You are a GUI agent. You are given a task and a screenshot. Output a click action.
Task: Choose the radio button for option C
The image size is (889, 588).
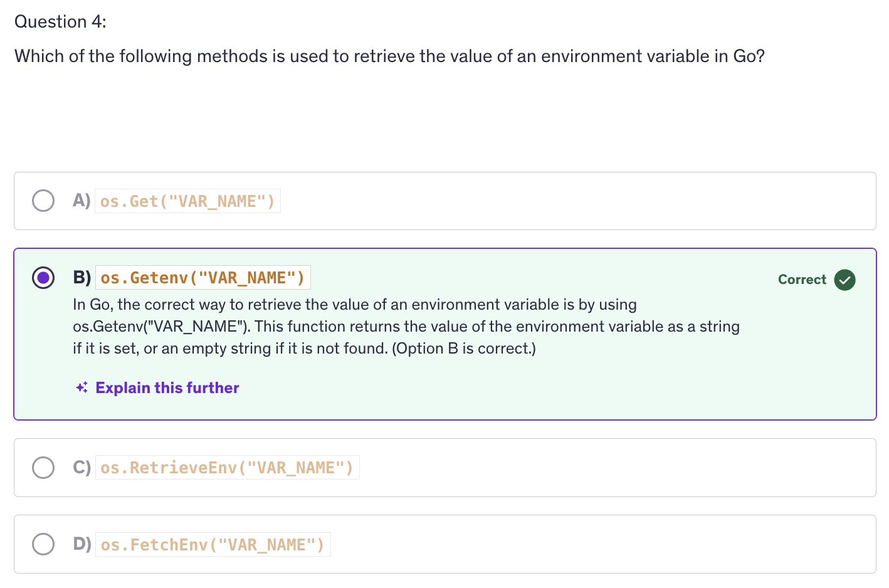[x=43, y=467]
